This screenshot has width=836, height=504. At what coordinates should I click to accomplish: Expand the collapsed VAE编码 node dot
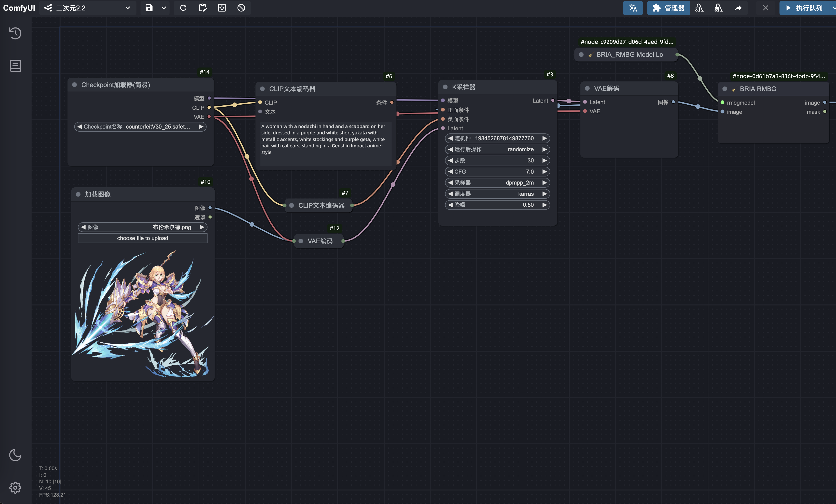click(301, 241)
